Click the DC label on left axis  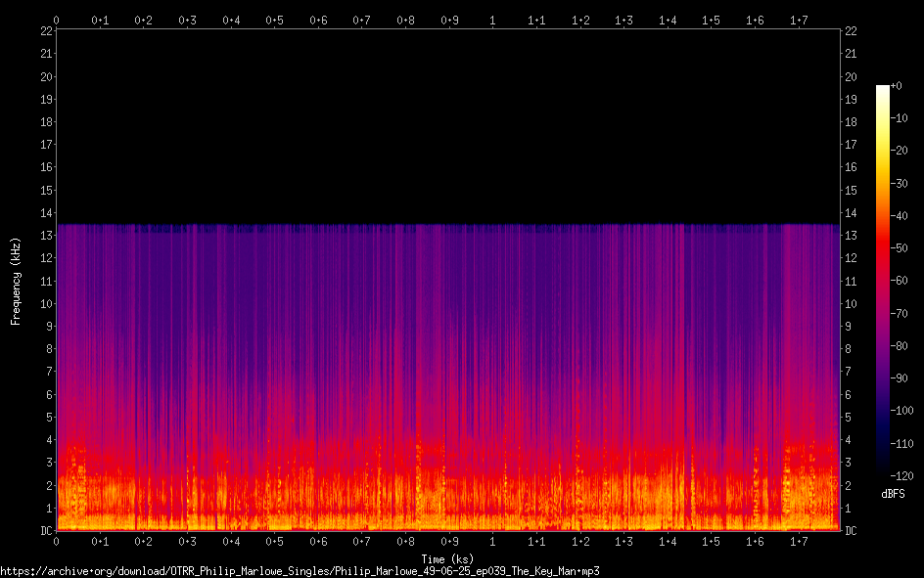46,531
